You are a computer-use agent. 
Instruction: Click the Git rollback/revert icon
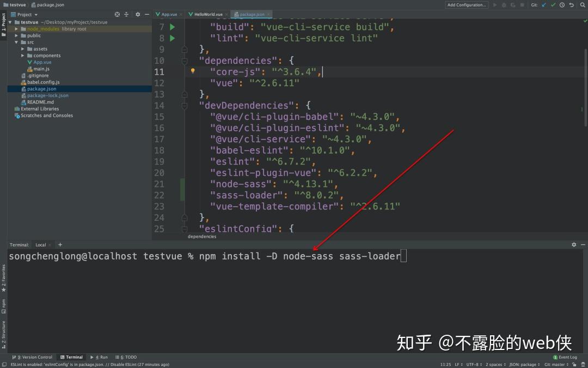(571, 5)
